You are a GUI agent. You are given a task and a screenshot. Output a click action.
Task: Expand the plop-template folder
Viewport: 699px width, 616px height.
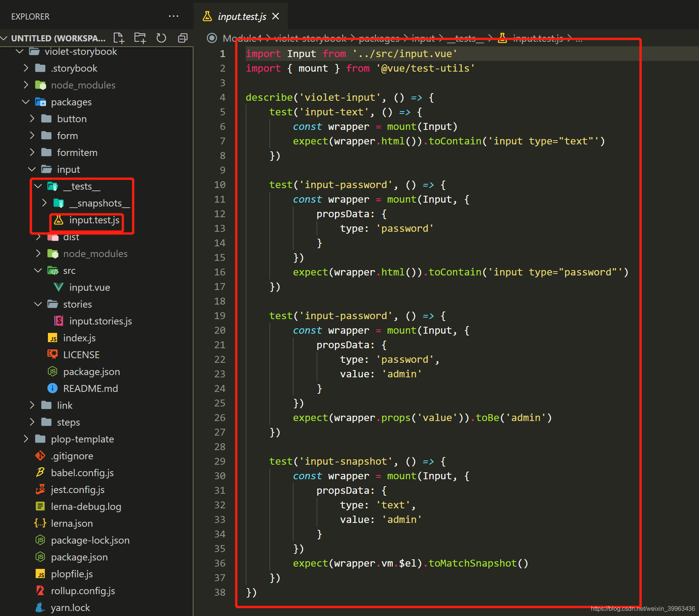pos(26,439)
